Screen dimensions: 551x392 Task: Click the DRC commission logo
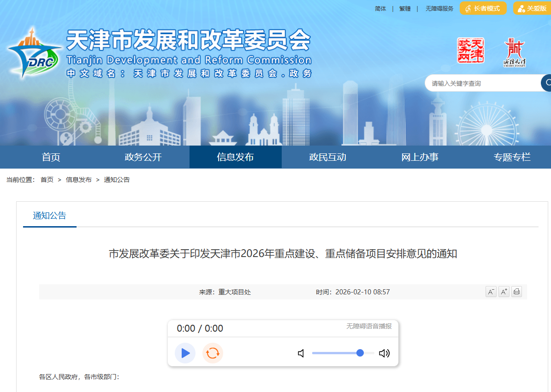click(x=35, y=53)
